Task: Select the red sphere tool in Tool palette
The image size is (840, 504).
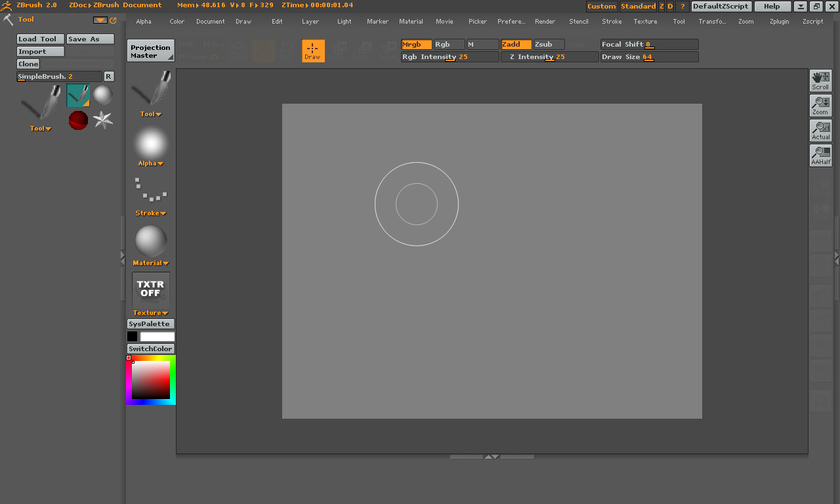Action: [x=78, y=120]
